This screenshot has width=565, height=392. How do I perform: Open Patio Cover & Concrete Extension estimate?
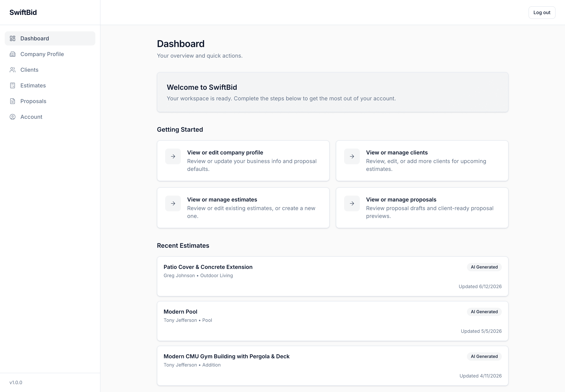pos(332,276)
